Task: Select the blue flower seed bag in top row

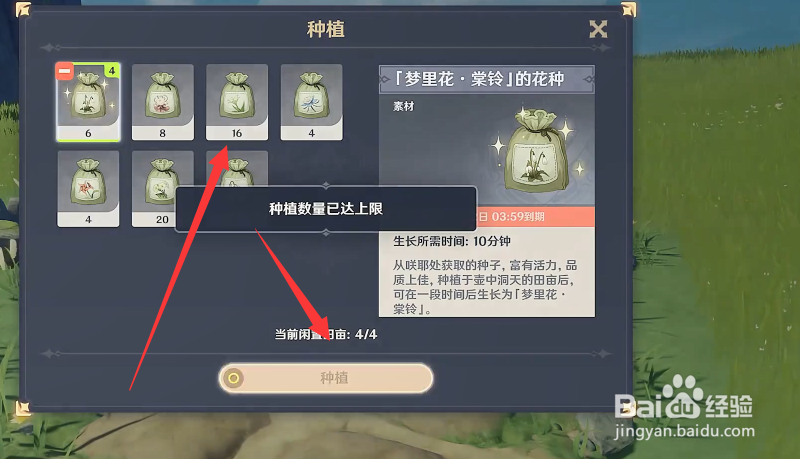Action: point(312,102)
